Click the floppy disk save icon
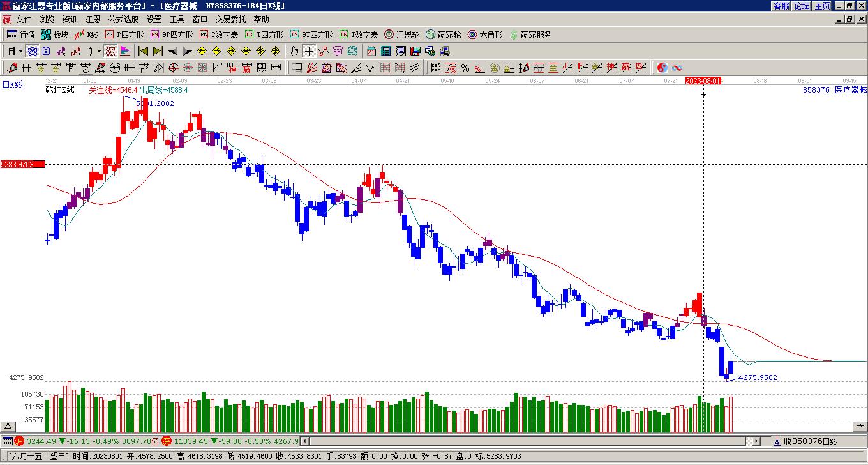This screenshot has height=465, width=868. click(x=415, y=51)
